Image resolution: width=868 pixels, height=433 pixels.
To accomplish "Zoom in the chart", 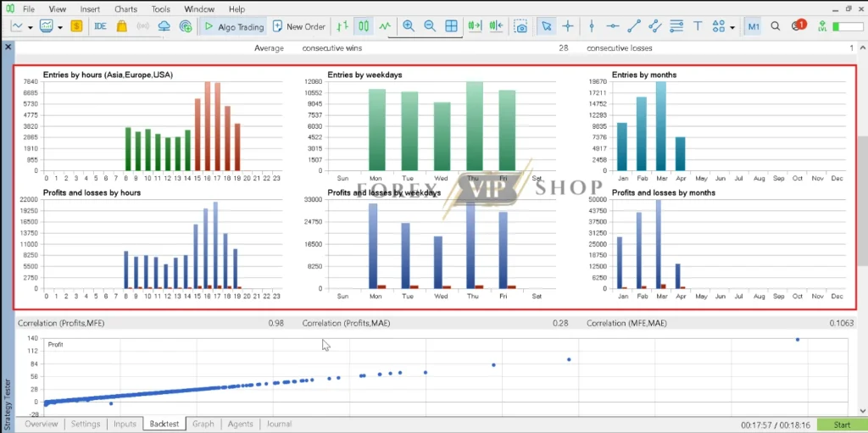I will coord(409,26).
